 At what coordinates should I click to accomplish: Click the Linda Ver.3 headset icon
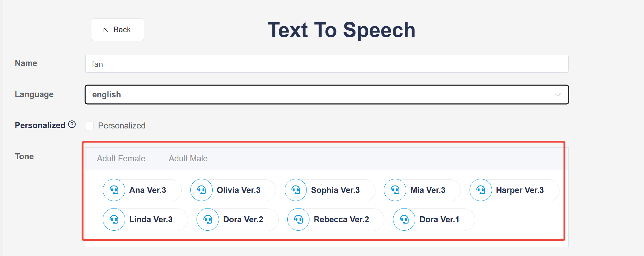tap(114, 220)
